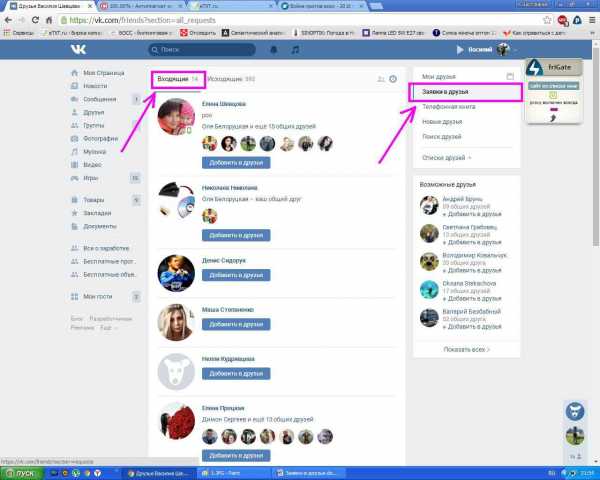The width and height of the screenshot is (600, 480).
Task: Reload the page with browser refresh button
Action: tap(35, 20)
